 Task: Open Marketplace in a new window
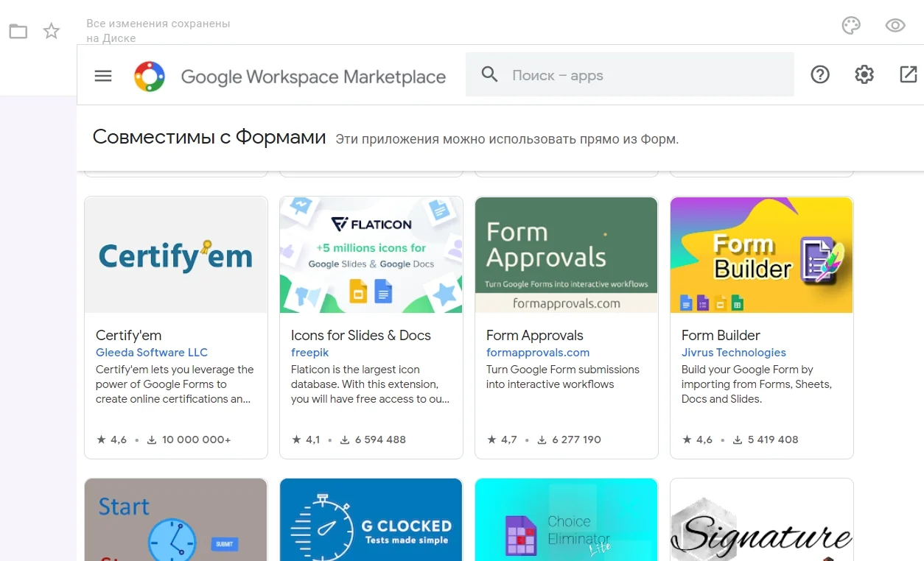(x=909, y=74)
